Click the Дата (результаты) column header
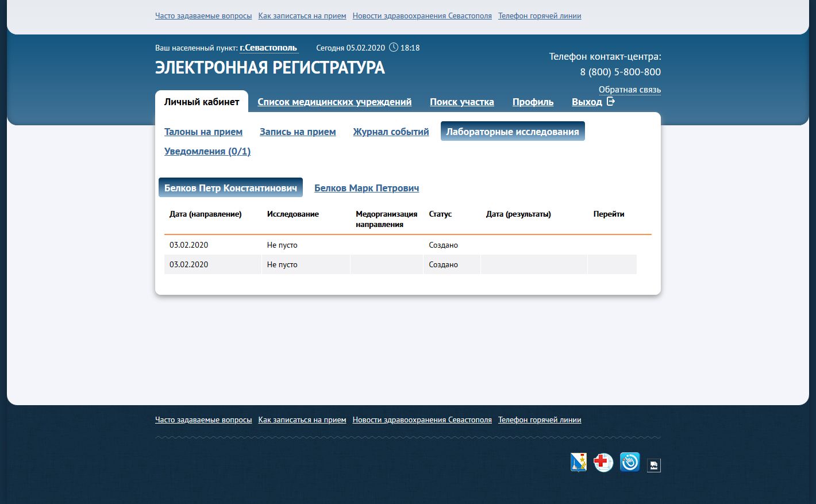Screen dimensions: 816x504 (x=518, y=214)
